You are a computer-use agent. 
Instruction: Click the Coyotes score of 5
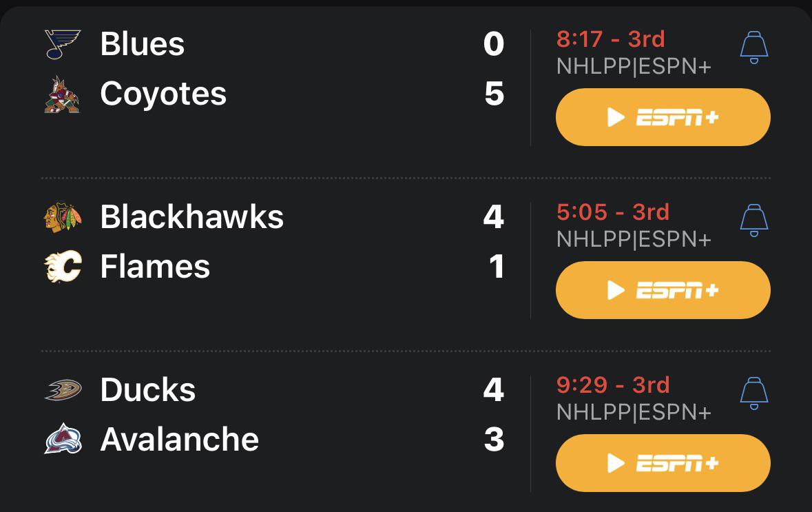point(494,94)
